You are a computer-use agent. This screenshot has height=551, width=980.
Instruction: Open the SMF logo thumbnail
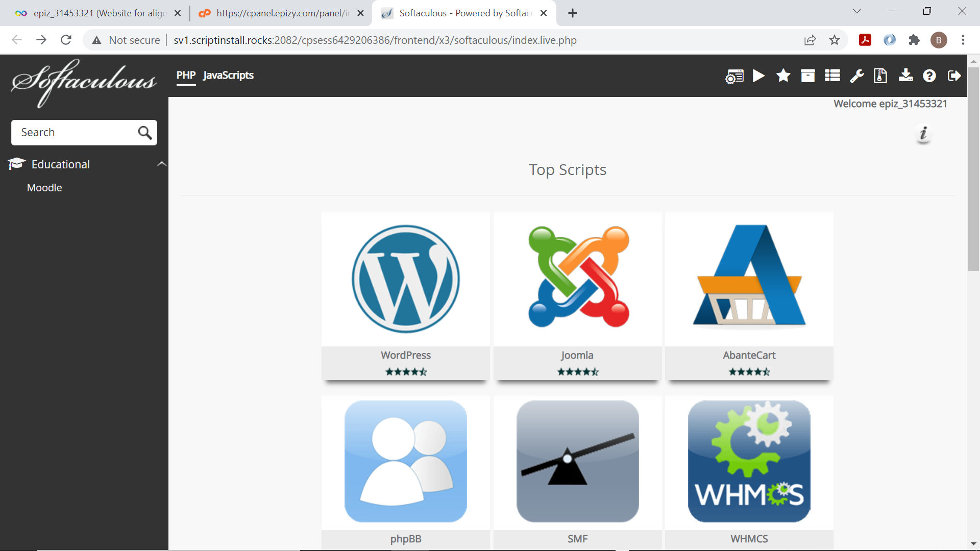578,461
